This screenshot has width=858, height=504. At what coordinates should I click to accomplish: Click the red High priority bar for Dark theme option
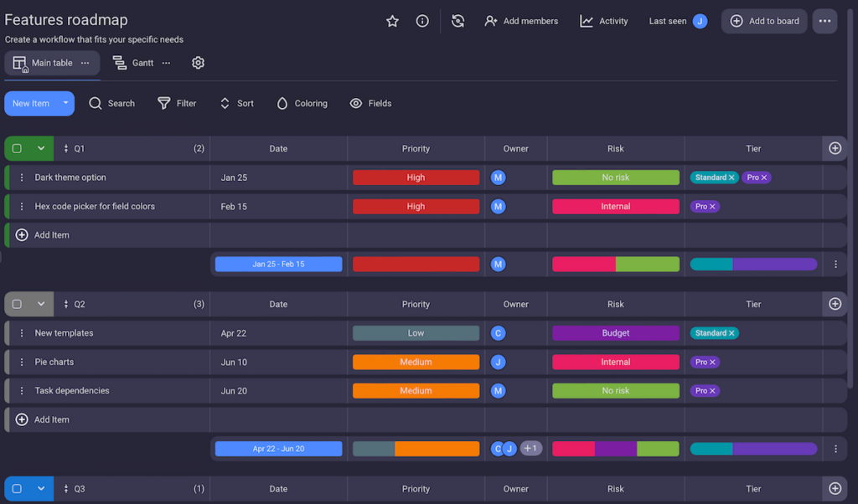[416, 177]
